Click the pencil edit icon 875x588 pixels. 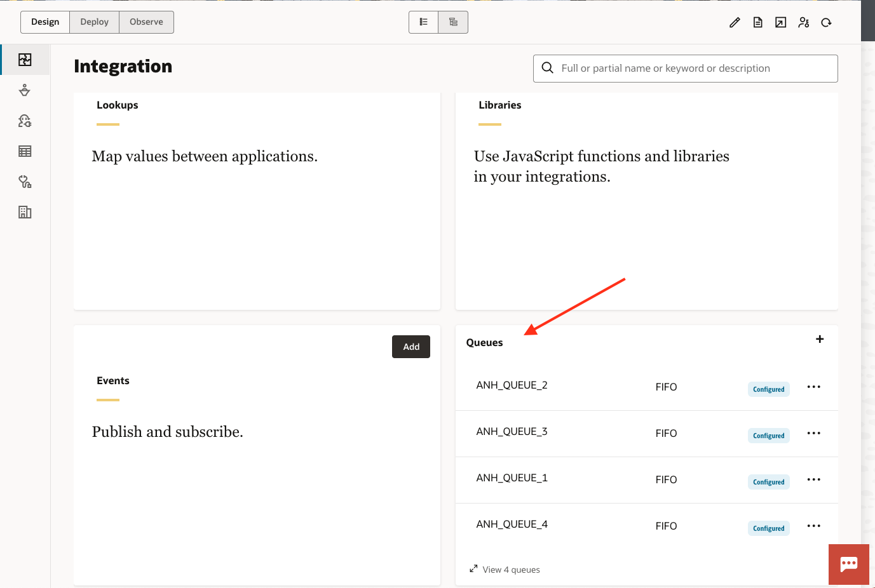[x=735, y=23]
